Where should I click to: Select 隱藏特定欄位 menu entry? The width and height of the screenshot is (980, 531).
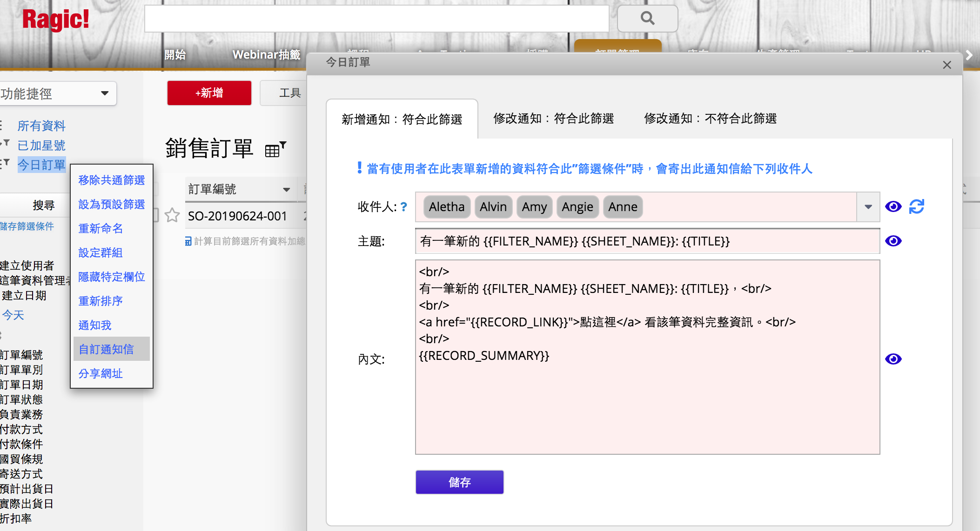coord(112,277)
